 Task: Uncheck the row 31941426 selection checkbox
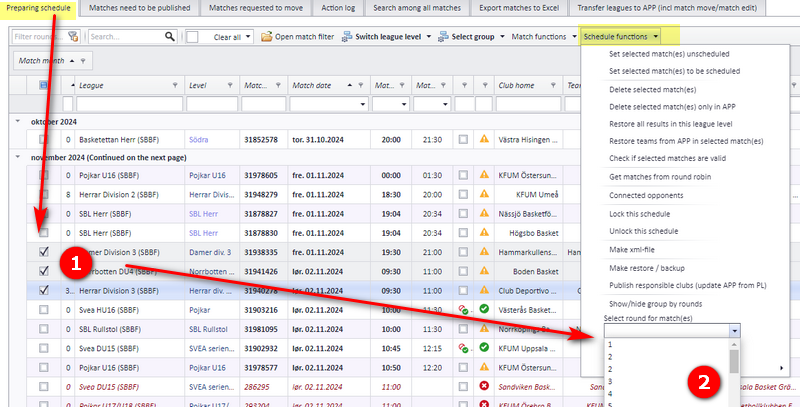[x=44, y=271]
